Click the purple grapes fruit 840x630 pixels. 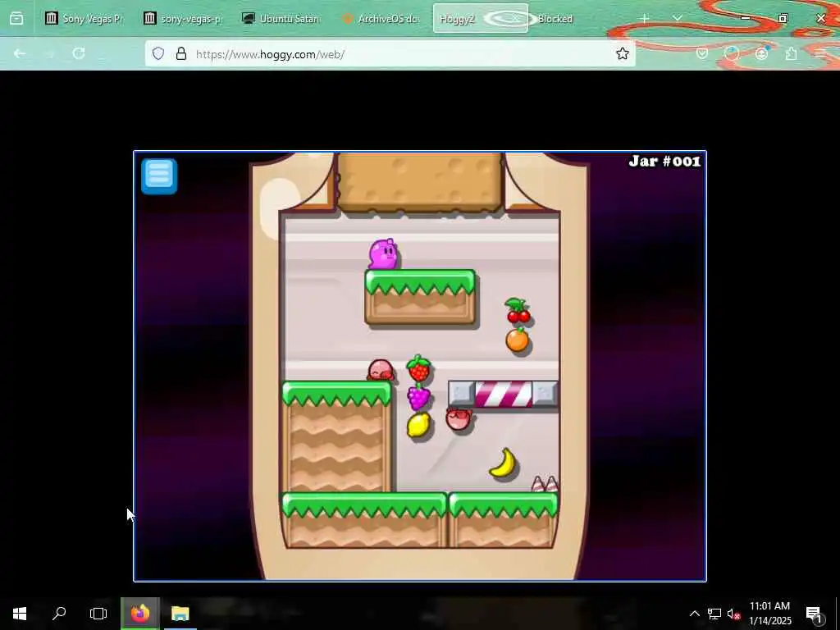point(418,397)
